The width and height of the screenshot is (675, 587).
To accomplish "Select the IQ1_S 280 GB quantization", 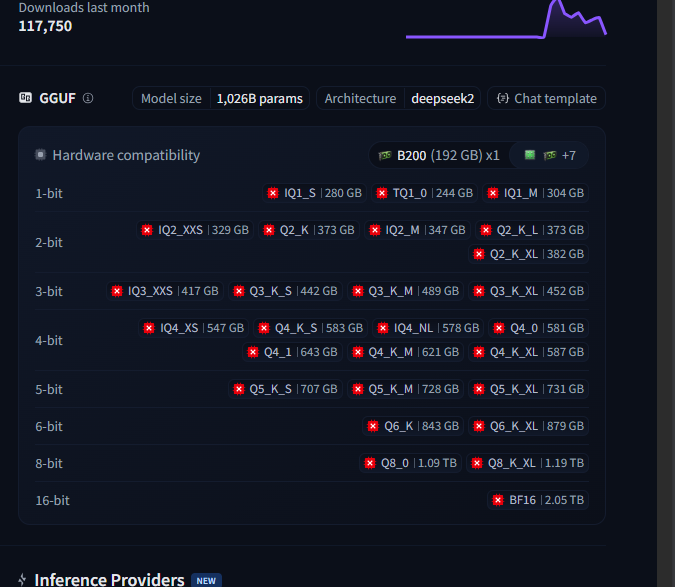I will click(314, 193).
